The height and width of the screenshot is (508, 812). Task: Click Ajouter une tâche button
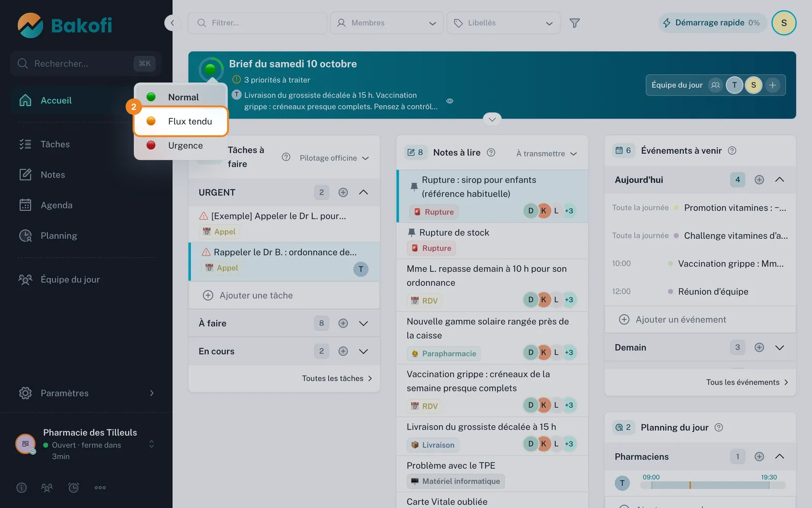[284, 296]
